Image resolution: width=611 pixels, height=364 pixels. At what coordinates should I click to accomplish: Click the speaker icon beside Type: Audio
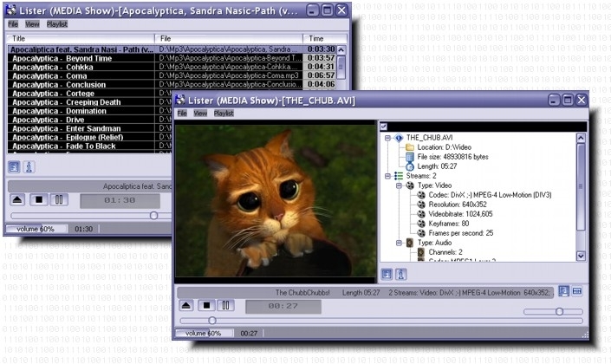tap(410, 243)
